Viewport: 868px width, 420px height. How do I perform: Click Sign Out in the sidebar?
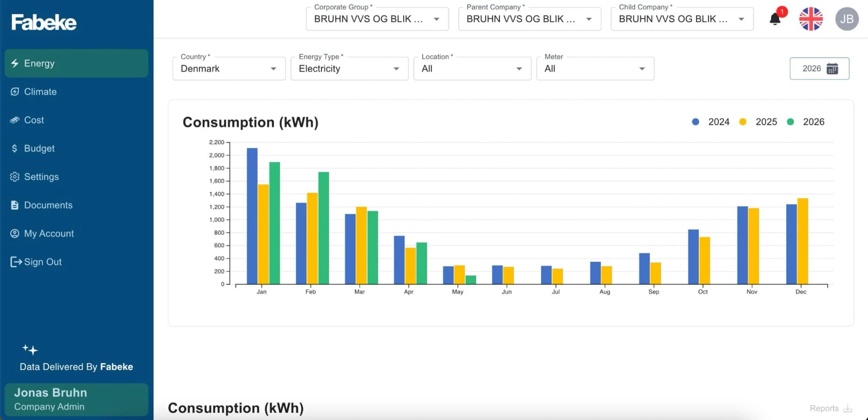point(76,262)
